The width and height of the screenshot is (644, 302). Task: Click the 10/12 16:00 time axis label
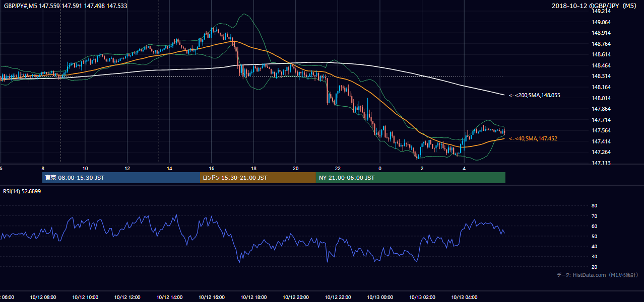[x=212, y=297]
